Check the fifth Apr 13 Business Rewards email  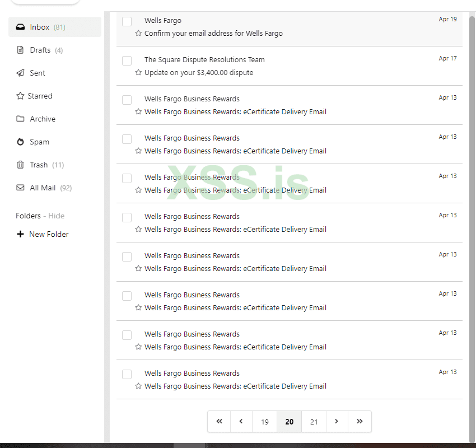click(127, 256)
